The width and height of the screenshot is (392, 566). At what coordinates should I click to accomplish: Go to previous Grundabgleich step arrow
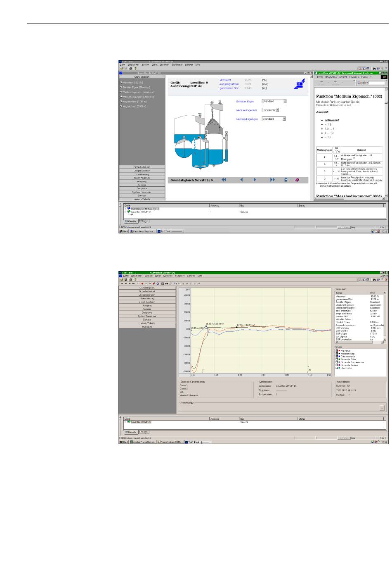coord(241,180)
